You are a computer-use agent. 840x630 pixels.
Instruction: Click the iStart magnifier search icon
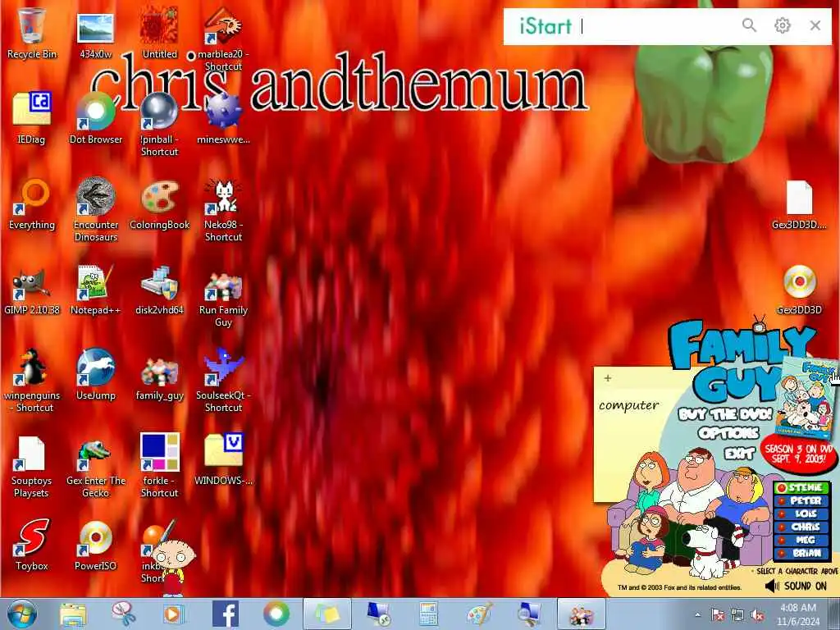coord(749,25)
